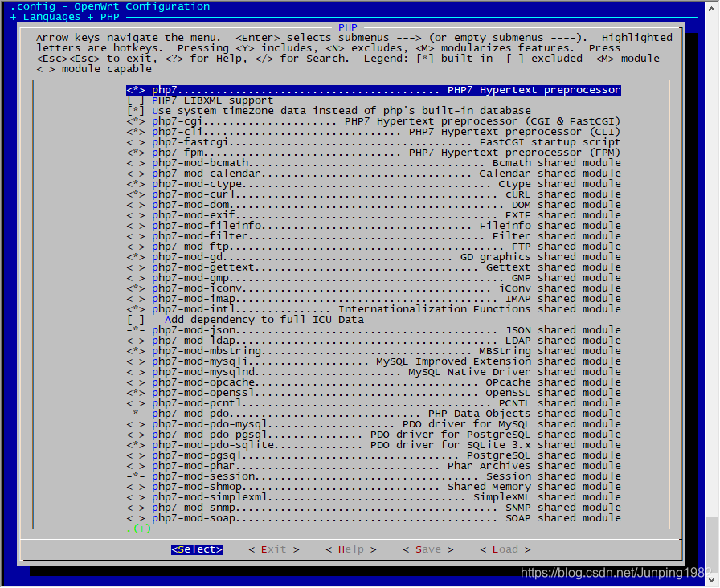Select php7-mod-snmp shared module
Screen dimensions: 720x588
pyautogui.click(x=374, y=508)
